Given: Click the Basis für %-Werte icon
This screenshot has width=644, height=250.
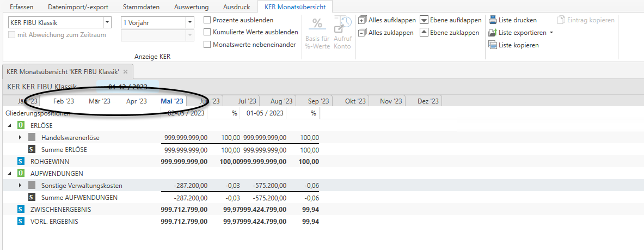Looking at the screenshot, I should (x=317, y=25).
